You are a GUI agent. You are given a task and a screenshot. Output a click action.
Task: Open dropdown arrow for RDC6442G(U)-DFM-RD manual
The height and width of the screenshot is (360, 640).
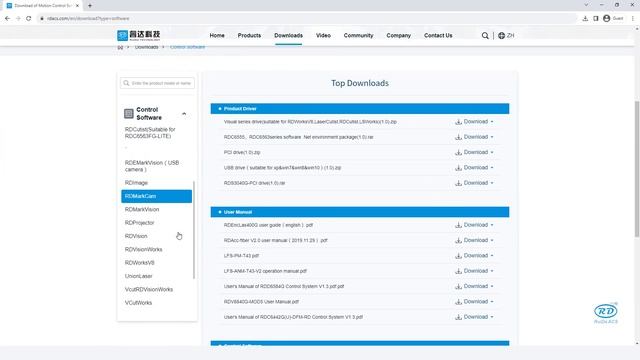coord(492,317)
